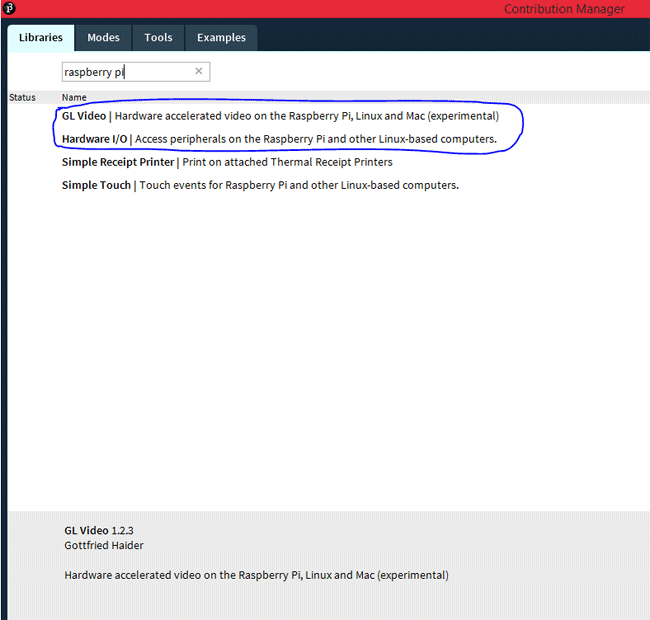Switch to the Modes tab
The width and height of the screenshot is (650, 620).
[103, 38]
